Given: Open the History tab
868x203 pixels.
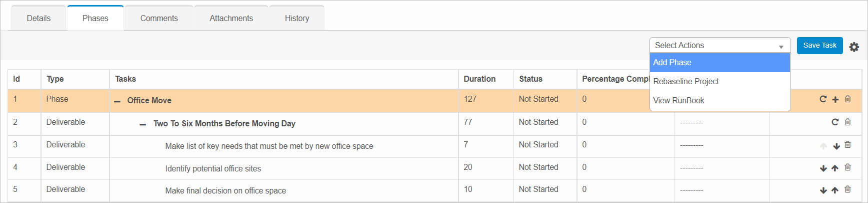Looking at the screenshot, I should [297, 19].
